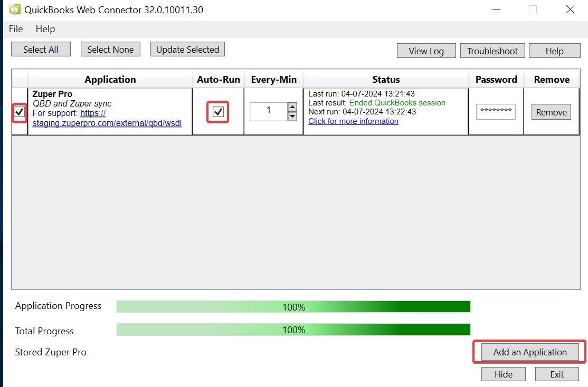Click the Troubleshoot button
The image size is (588, 387).
(x=492, y=51)
